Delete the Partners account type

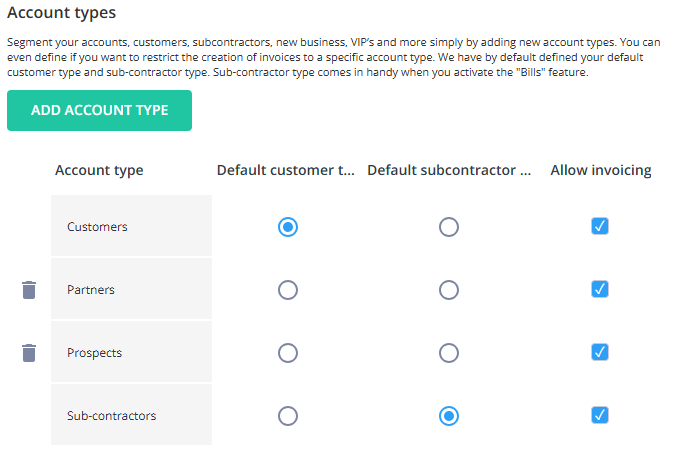(29, 290)
